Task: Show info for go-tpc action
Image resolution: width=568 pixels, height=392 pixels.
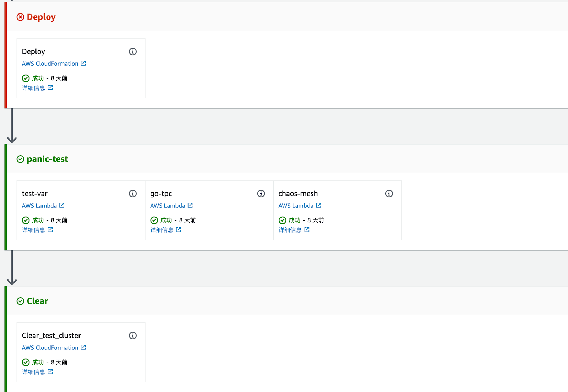Action: pyautogui.click(x=261, y=194)
